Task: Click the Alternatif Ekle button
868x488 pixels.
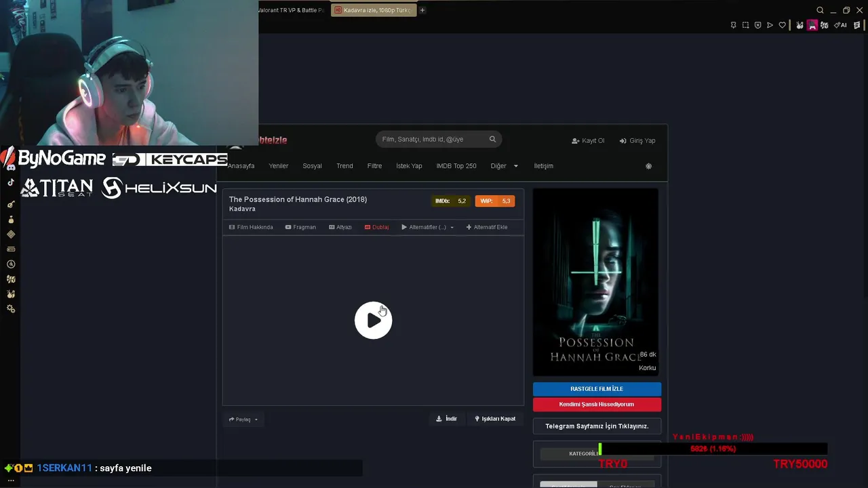Action: point(487,227)
